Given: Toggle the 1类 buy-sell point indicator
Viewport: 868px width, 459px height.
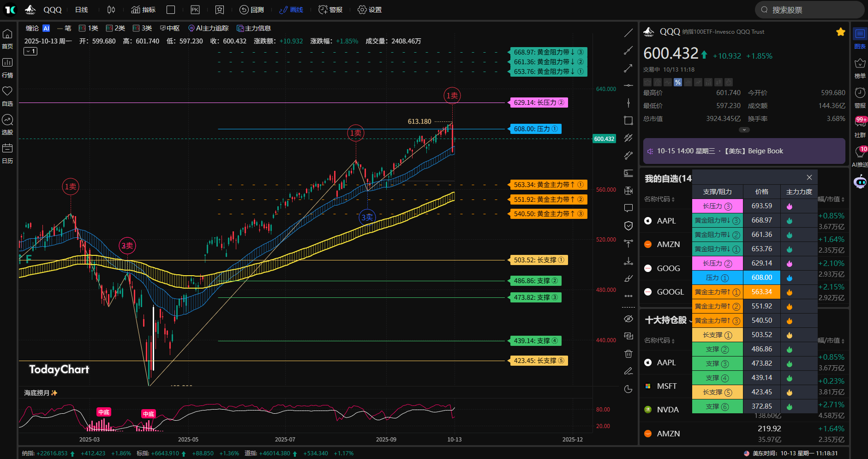Looking at the screenshot, I should point(89,28).
